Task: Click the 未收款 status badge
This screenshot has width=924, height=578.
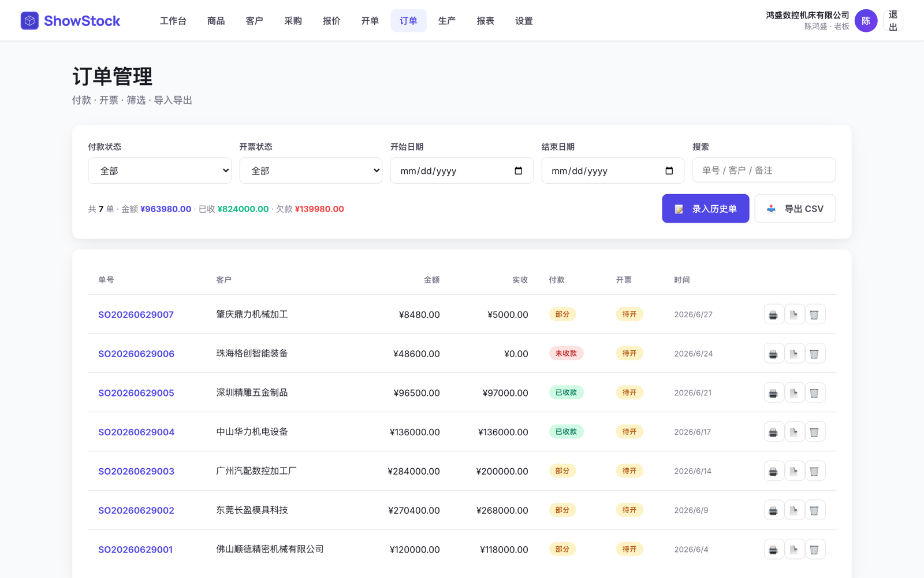Action: point(566,353)
